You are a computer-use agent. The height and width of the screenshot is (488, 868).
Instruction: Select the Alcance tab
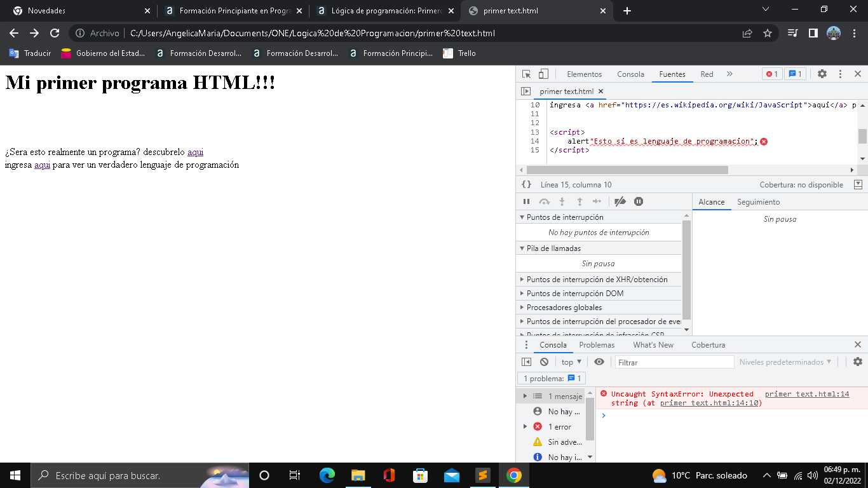click(711, 202)
